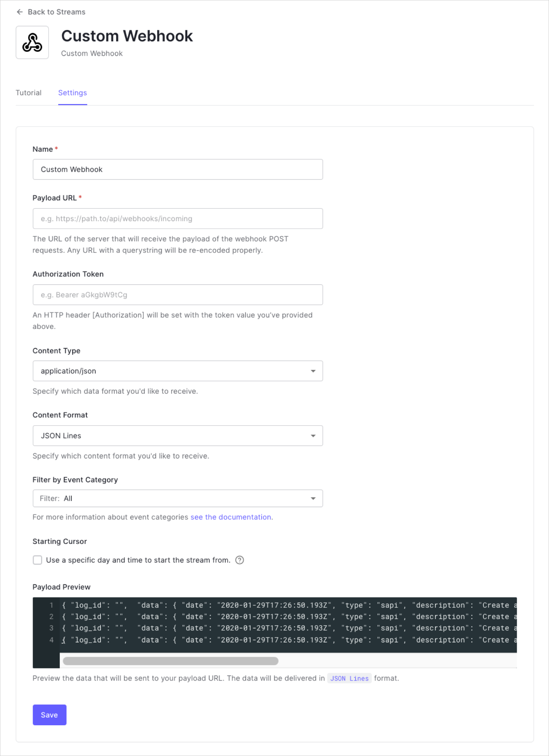Click the Name input field
The height and width of the screenshot is (756, 549).
tap(177, 169)
